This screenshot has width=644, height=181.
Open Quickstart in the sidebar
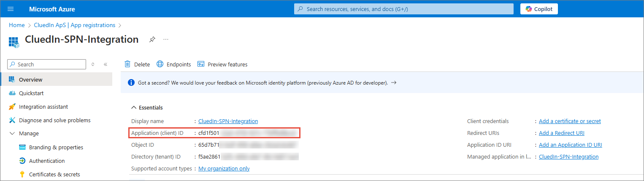click(31, 93)
